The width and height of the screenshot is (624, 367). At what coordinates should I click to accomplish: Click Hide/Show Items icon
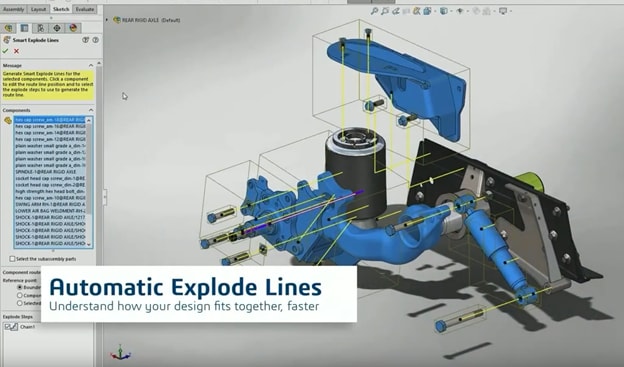click(460, 11)
